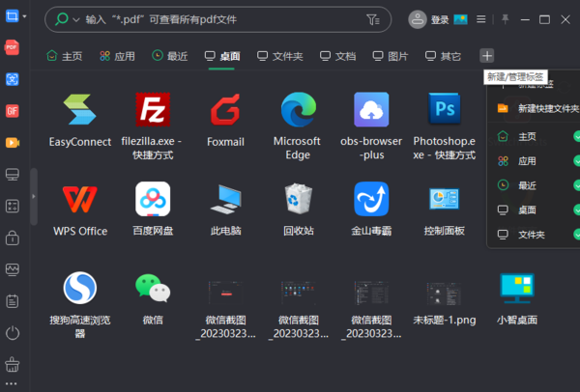Toggle the 文件夹 checkmark in tab manager
Viewport: 580px width, 392px height.
577,235
